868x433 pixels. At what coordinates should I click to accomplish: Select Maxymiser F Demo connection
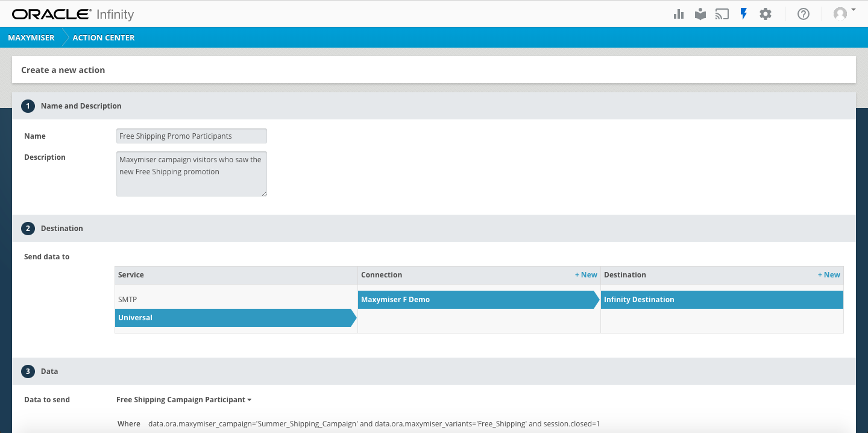(479, 300)
